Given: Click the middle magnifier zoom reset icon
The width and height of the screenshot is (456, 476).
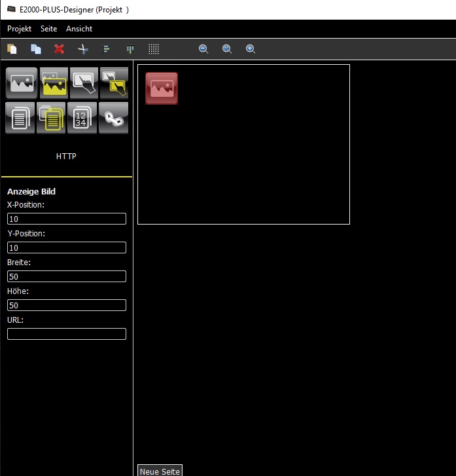Looking at the screenshot, I should click(x=227, y=49).
